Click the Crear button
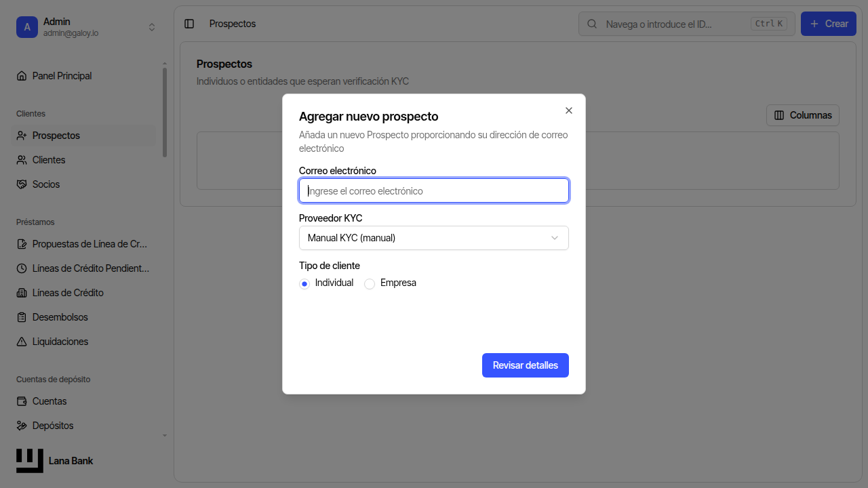868x488 pixels. coord(829,24)
